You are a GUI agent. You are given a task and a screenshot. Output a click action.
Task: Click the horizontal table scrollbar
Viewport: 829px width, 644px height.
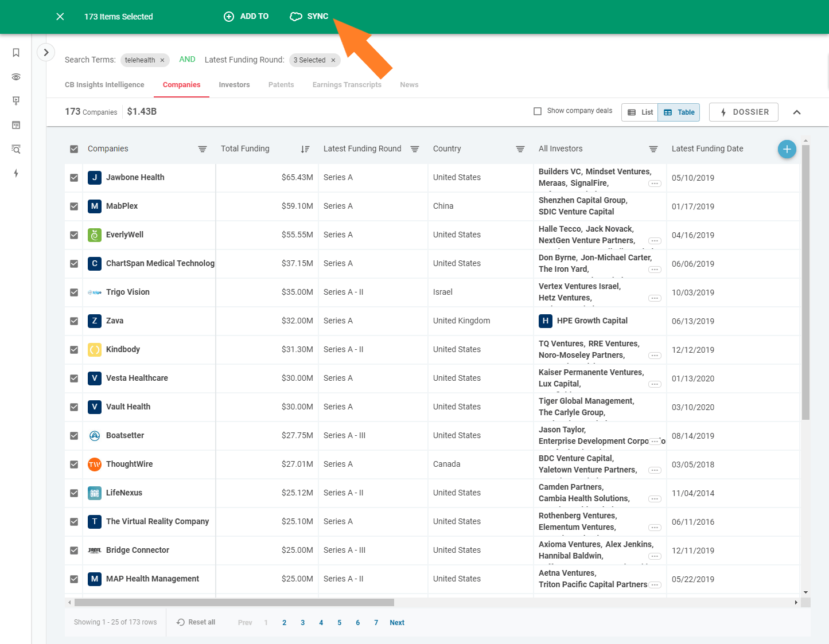pyautogui.click(x=234, y=602)
